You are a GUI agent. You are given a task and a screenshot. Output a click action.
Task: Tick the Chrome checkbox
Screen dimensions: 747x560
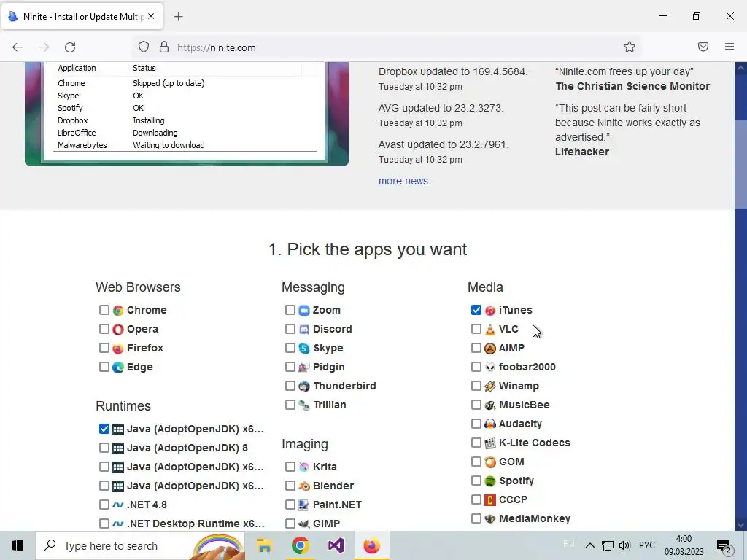104,310
